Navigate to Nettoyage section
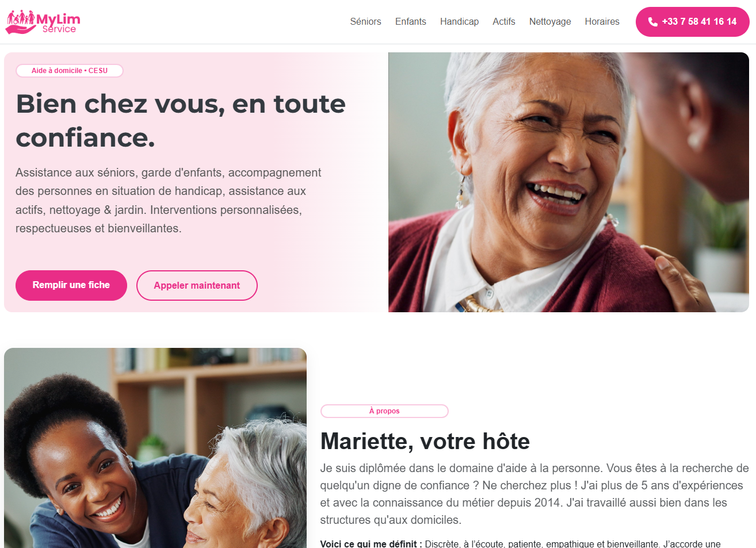The image size is (756, 548). click(x=550, y=21)
